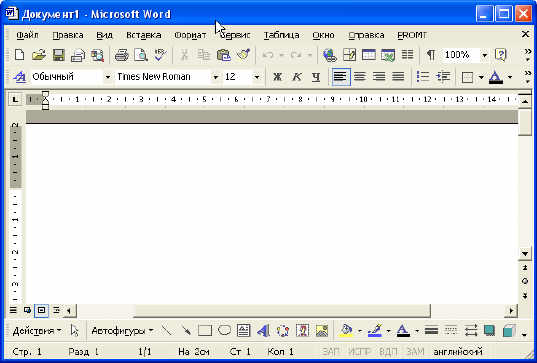Paste from clipboard icon
Screen dimensions: 537x363
(x=224, y=55)
